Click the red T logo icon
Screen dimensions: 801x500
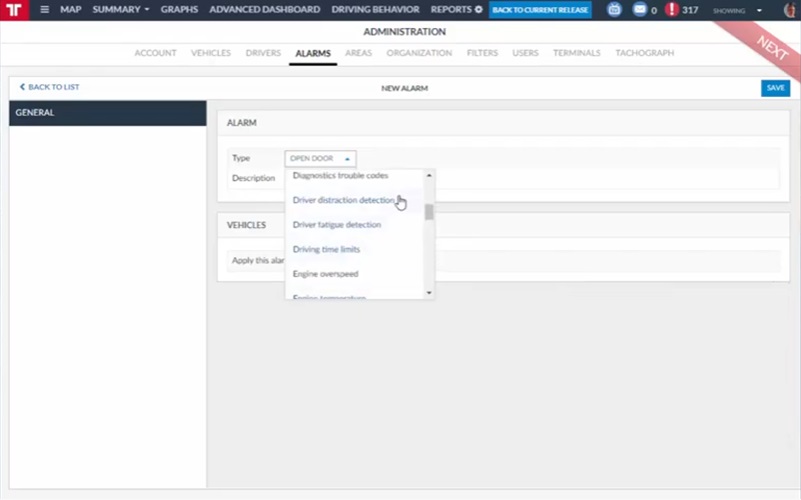(x=15, y=10)
